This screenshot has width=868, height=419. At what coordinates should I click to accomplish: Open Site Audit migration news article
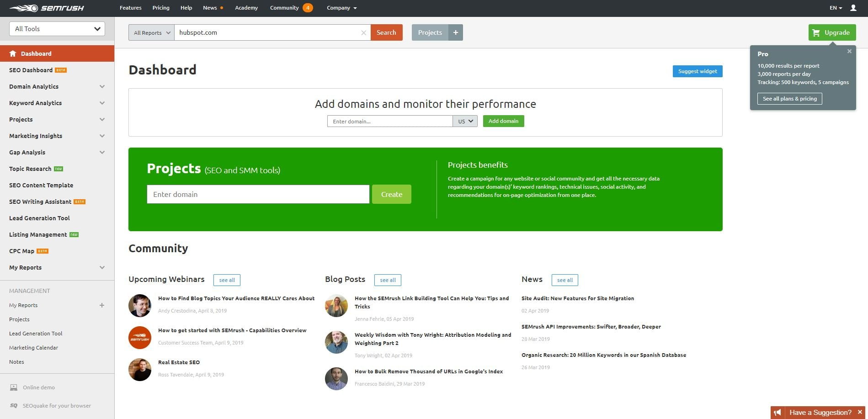578,298
